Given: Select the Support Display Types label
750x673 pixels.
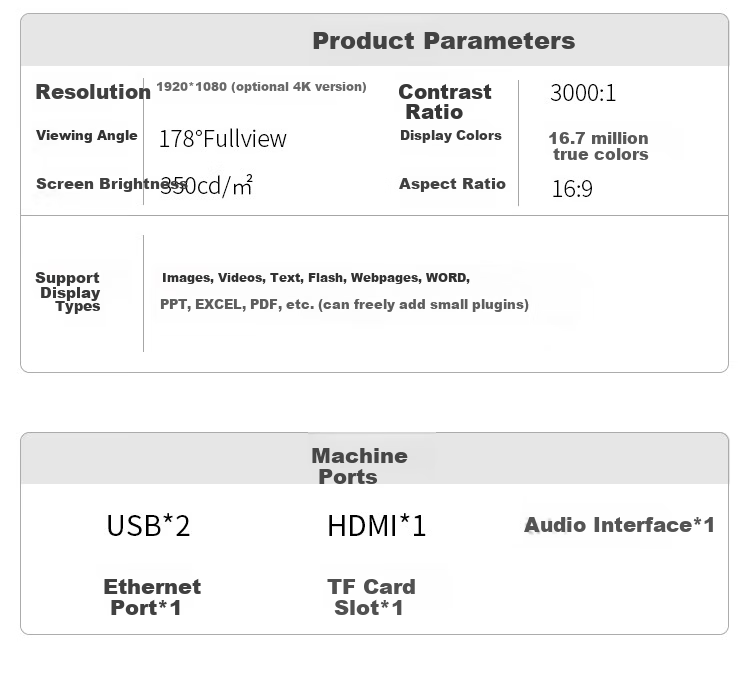Looking at the screenshot, I should [x=67, y=292].
